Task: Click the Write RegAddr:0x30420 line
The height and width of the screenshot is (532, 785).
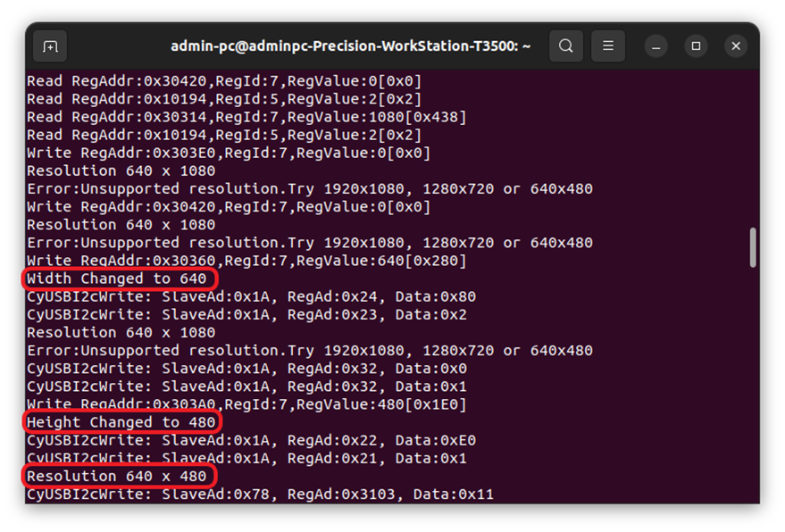Action: pos(229,206)
